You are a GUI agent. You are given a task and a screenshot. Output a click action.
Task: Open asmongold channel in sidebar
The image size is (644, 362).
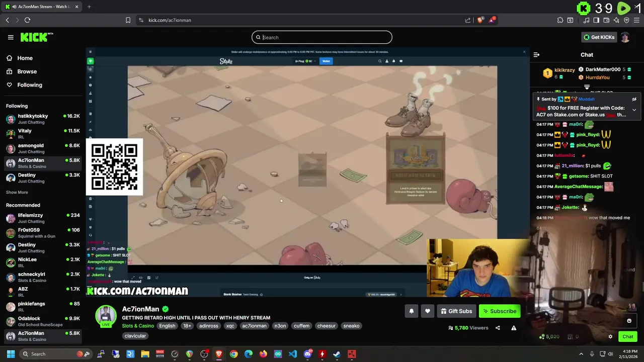tap(43, 148)
